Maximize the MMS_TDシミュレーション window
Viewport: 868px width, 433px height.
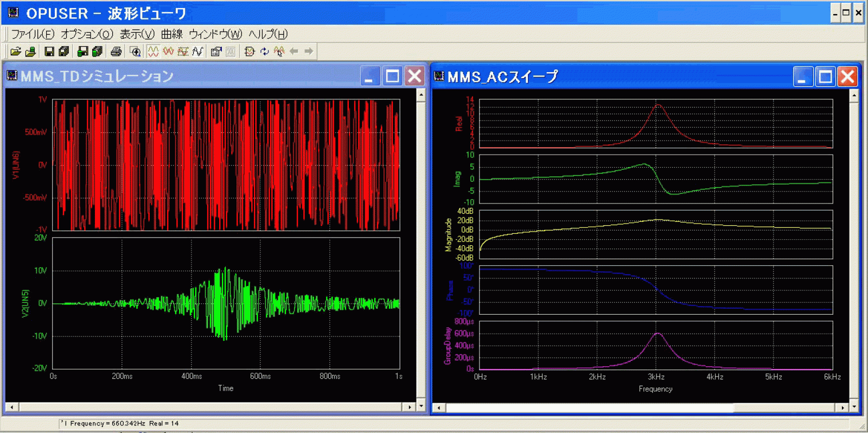coord(392,77)
